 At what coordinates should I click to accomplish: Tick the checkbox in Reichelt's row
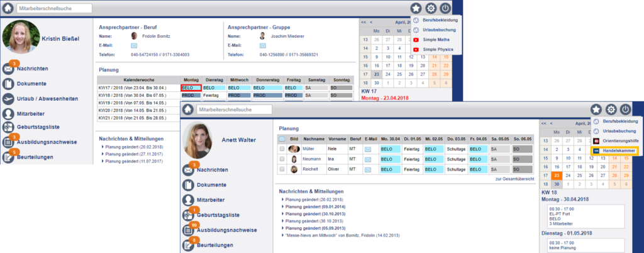click(x=282, y=169)
